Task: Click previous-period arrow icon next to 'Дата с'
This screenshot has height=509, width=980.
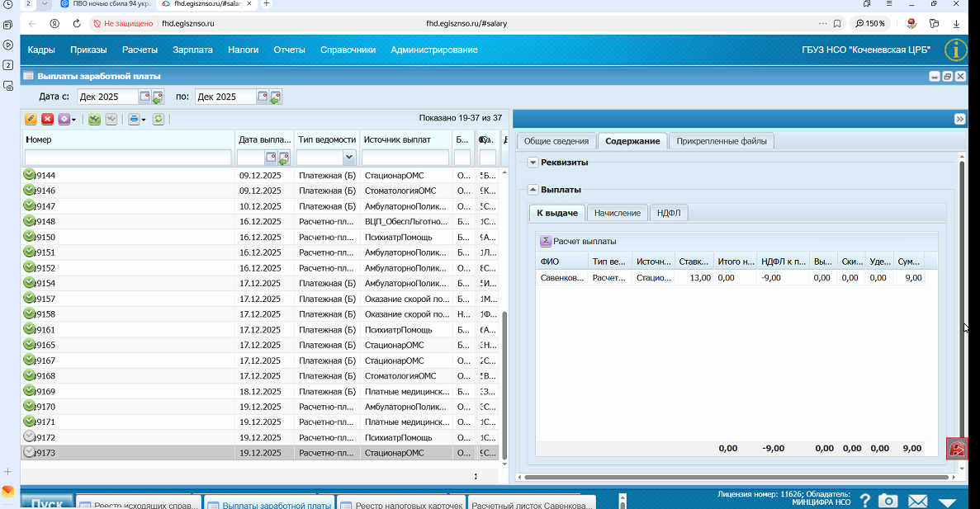Action: [158, 97]
